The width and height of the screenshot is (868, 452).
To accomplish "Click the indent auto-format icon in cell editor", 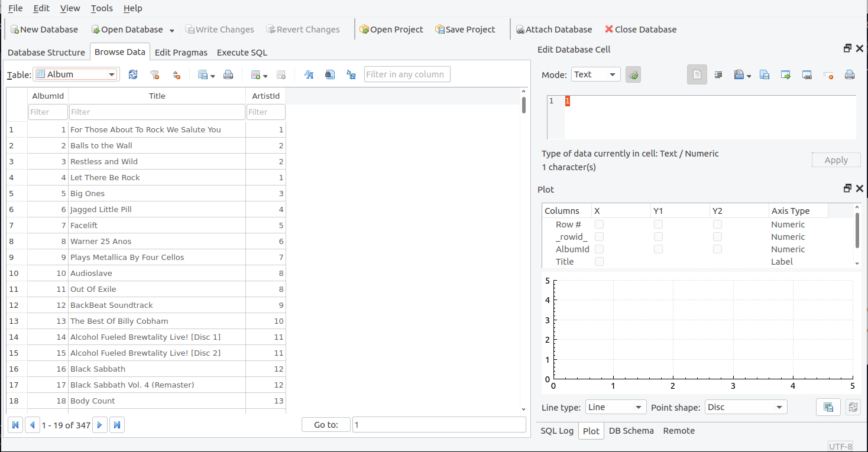I will coord(718,74).
